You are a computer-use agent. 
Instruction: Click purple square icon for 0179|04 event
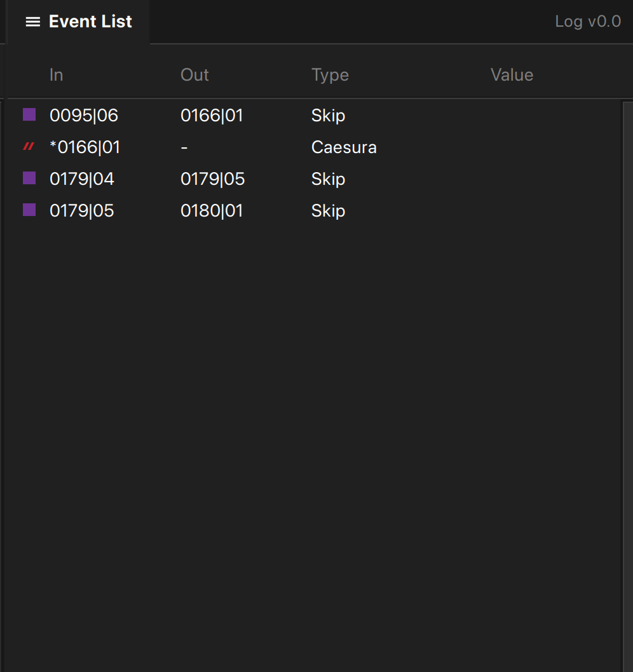point(29,178)
